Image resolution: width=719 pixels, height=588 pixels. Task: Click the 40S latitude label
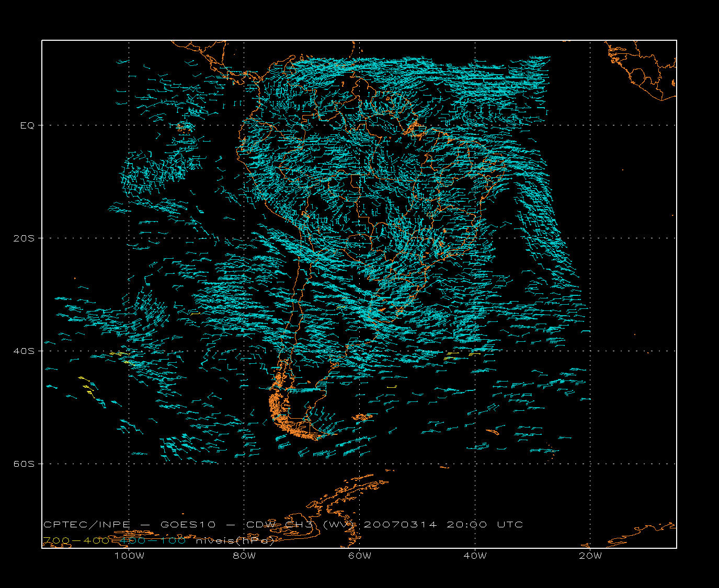coord(24,351)
